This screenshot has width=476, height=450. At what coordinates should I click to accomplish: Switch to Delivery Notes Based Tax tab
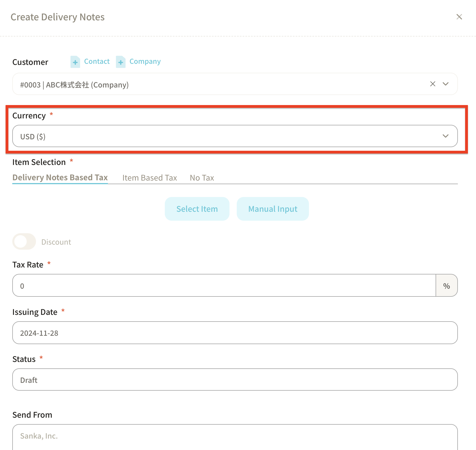coord(60,177)
